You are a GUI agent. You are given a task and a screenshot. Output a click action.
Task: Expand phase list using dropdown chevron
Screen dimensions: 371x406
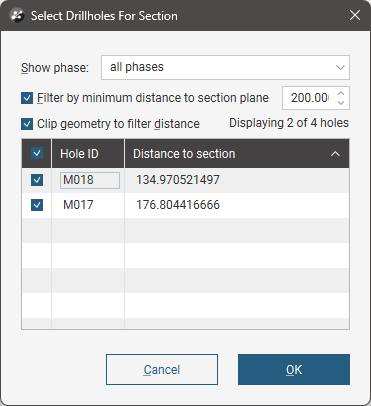340,68
